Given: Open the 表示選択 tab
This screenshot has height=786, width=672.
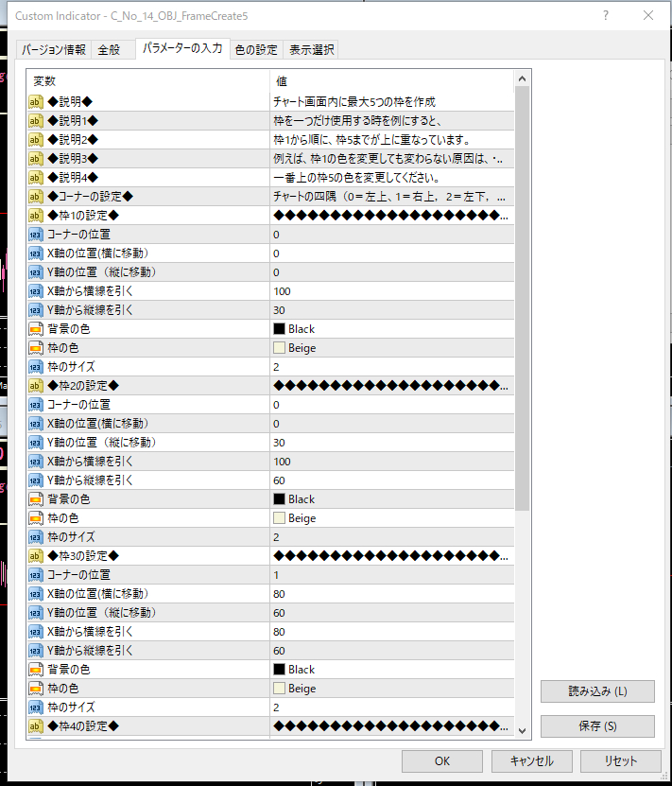Looking at the screenshot, I should coord(311,49).
